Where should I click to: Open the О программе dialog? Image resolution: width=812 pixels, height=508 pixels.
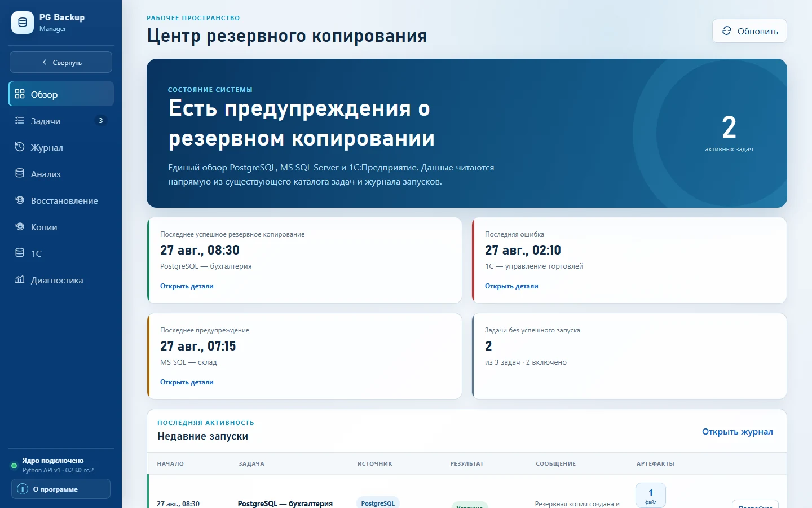(61, 489)
